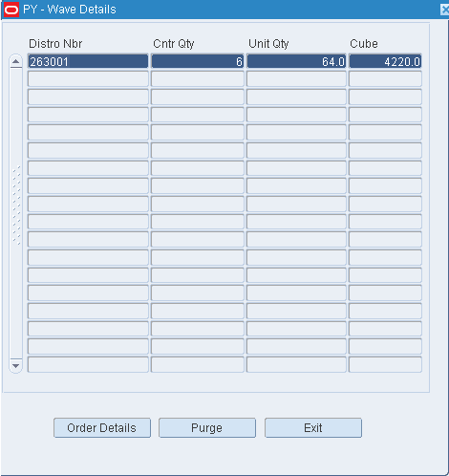
Task: Click the Distro Nbr column header
Action: (55, 44)
